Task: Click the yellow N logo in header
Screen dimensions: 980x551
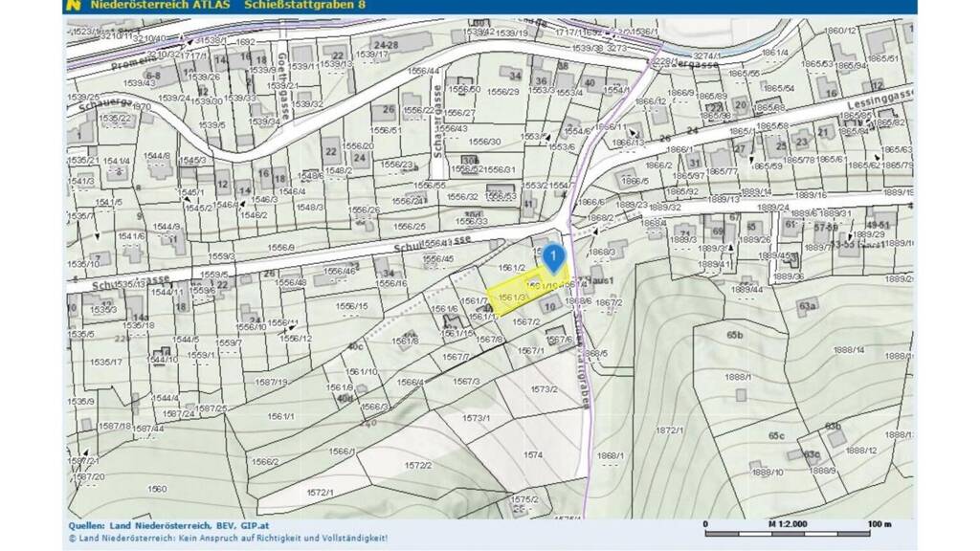Action: 73,6
